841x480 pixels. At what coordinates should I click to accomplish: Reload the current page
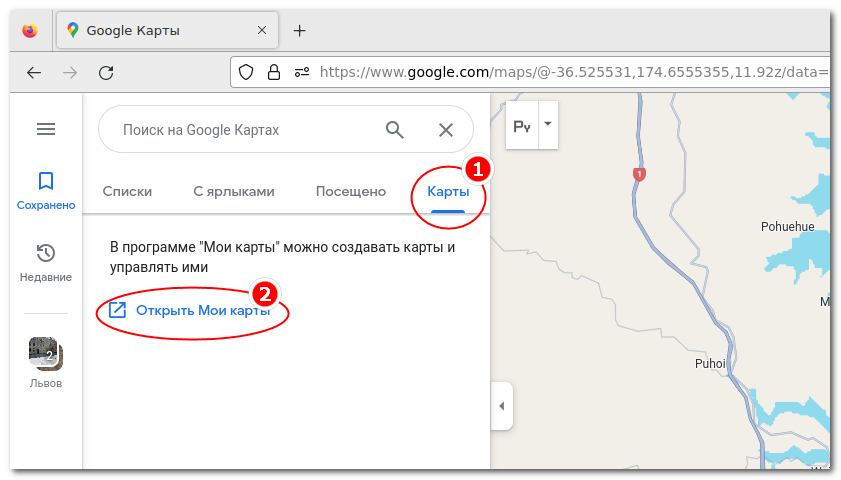tap(106, 73)
